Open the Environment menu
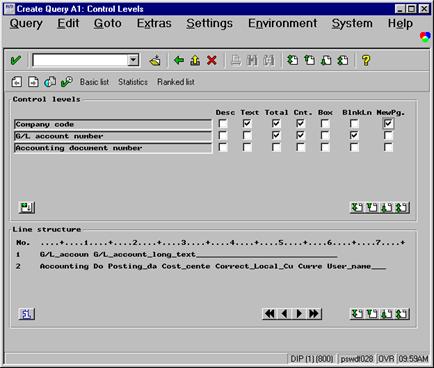This screenshot has width=434, height=368. (282, 23)
